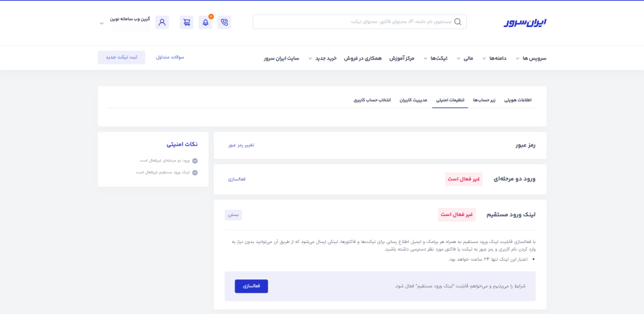The height and width of the screenshot is (314, 644).
Task: Click minus icon beside ورود دو مرحله‌ای غیرفعال است
Action: pos(195,161)
